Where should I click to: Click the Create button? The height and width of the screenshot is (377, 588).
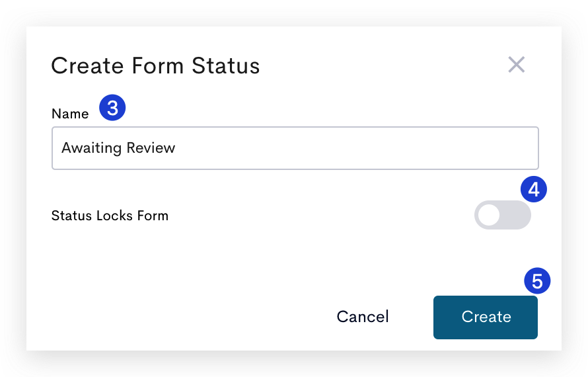(485, 317)
